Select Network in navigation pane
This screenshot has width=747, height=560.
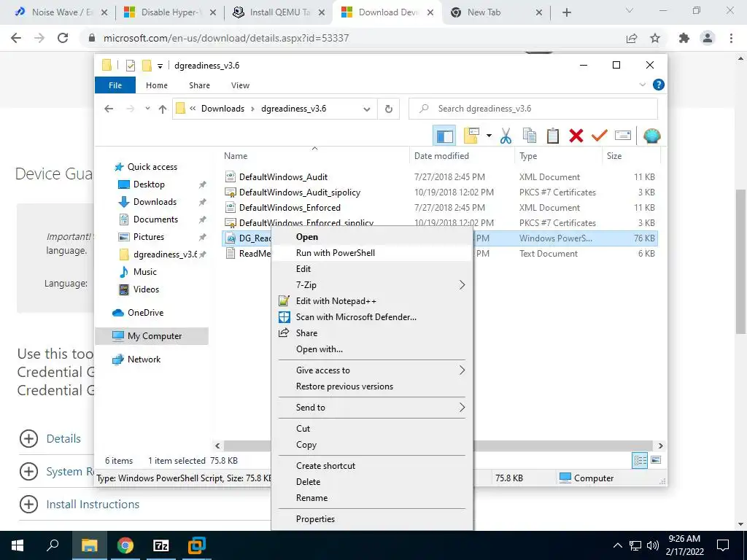144,359
